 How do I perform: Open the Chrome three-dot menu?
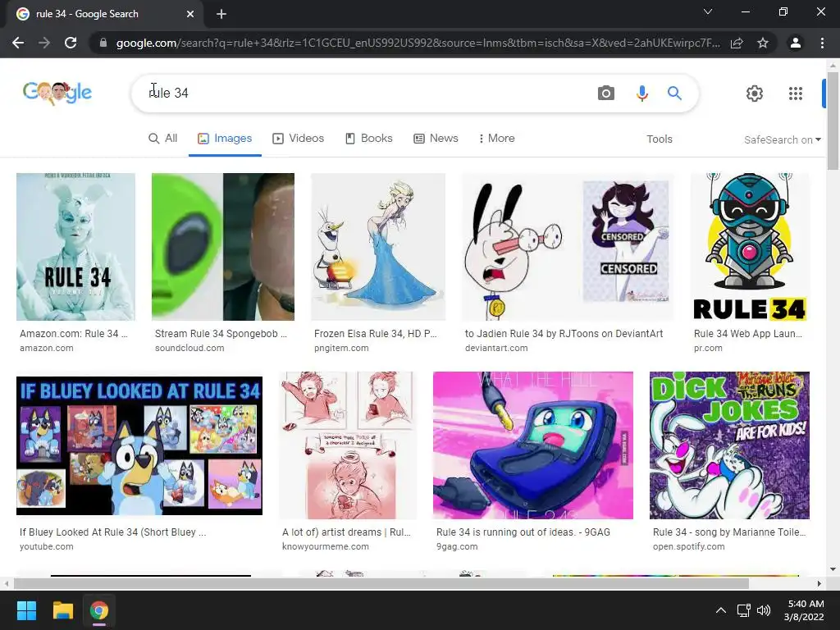pyautogui.click(x=822, y=43)
